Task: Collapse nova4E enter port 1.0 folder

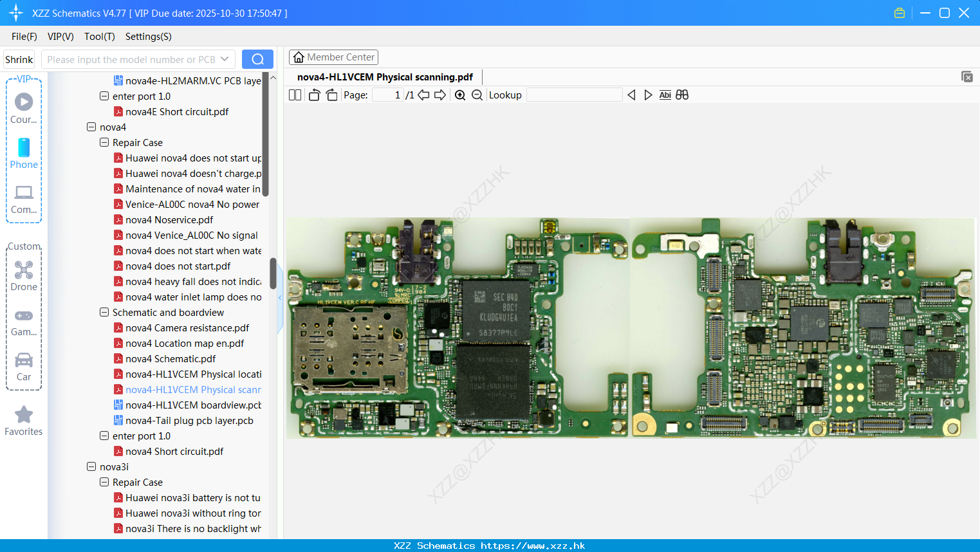Action: (104, 96)
